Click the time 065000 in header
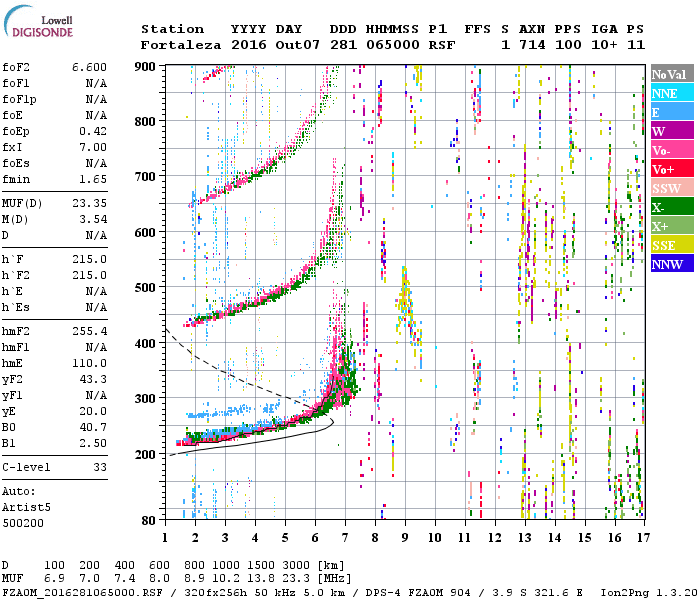The height and width of the screenshot is (600, 700). pos(393,45)
